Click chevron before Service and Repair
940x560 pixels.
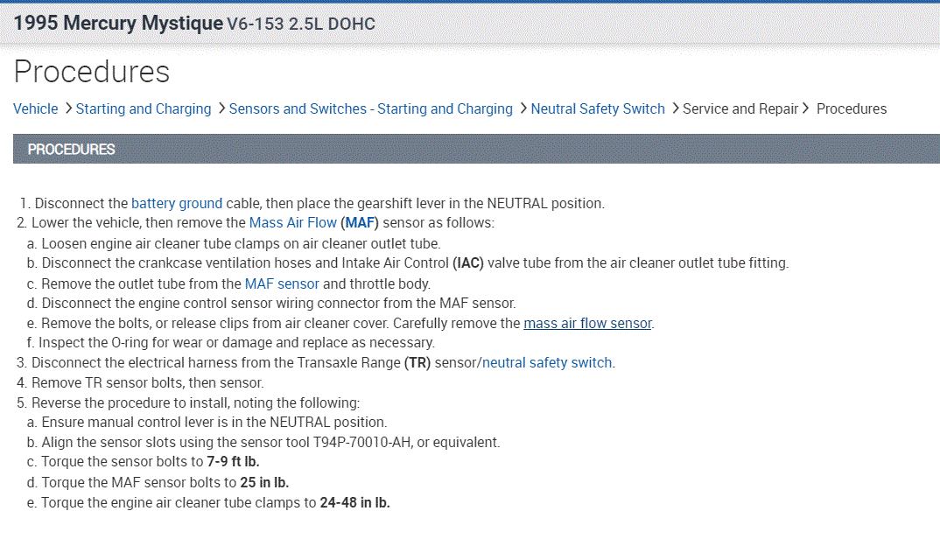tap(675, 108)
